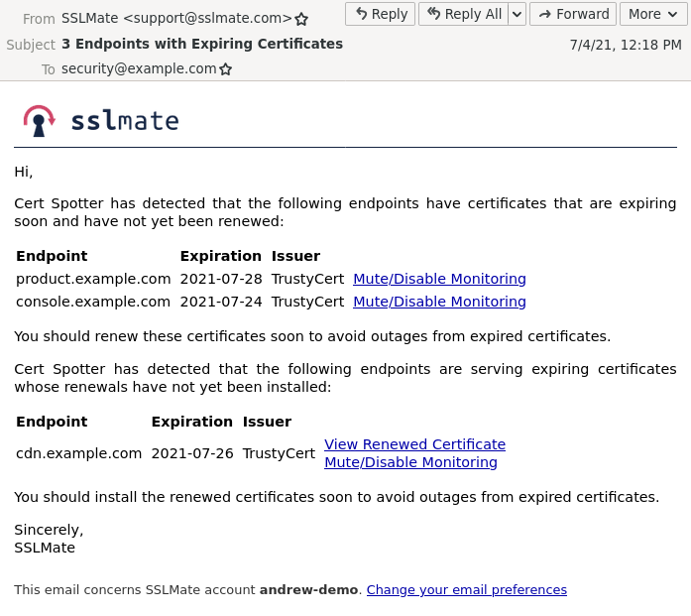The width and height of the screenshot is (691, 616).
Task: Click the recipient security@example.com address
Action: pyautogui.click(x=139, y=68)
